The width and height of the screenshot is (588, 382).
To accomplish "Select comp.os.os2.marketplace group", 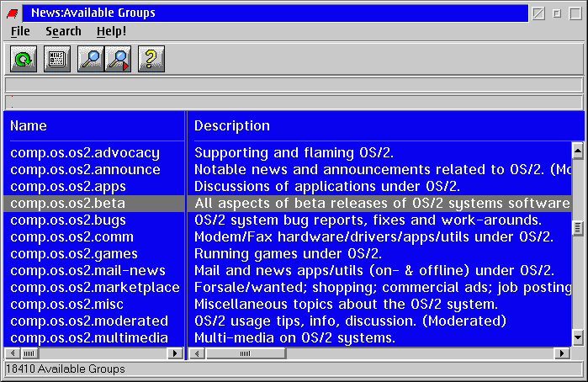I will [95, 288].
